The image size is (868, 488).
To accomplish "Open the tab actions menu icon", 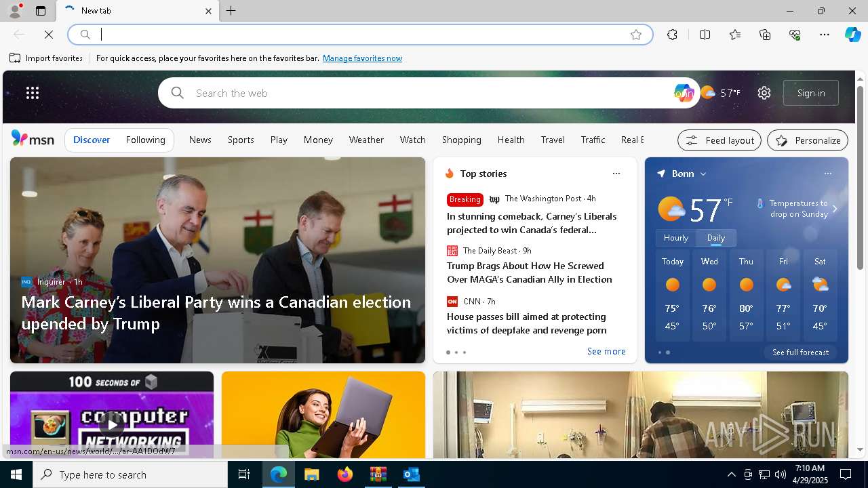I will (41, 11).
